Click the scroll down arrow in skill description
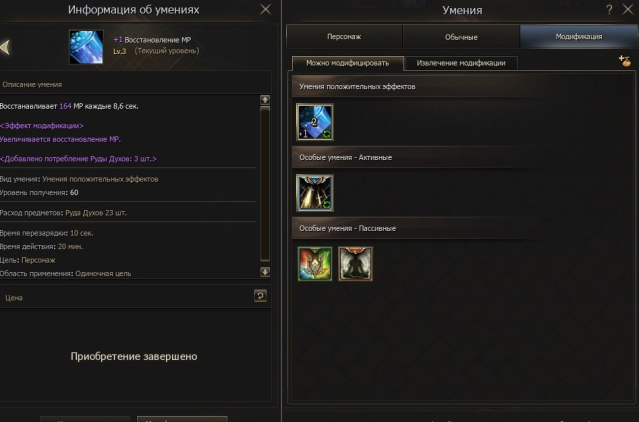Screen dimensions: 639x422 coord(265,272)
